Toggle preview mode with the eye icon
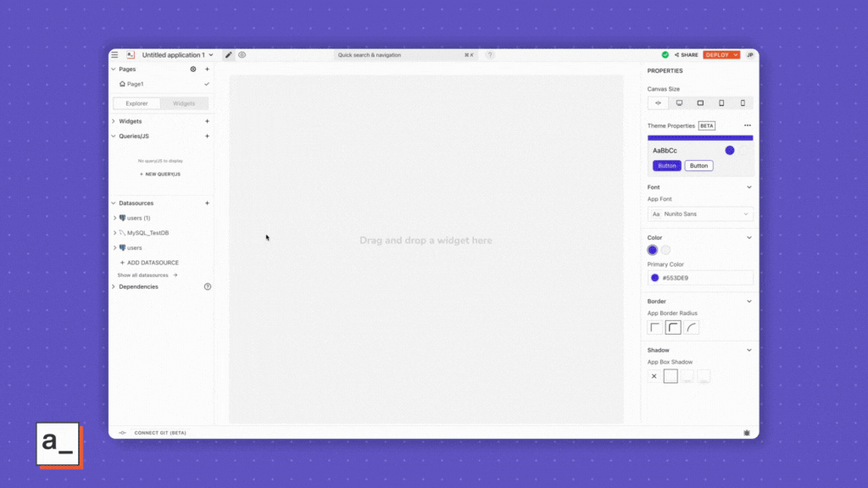The image size is (868, 488). pyautogui.click(x=242, y=55)
